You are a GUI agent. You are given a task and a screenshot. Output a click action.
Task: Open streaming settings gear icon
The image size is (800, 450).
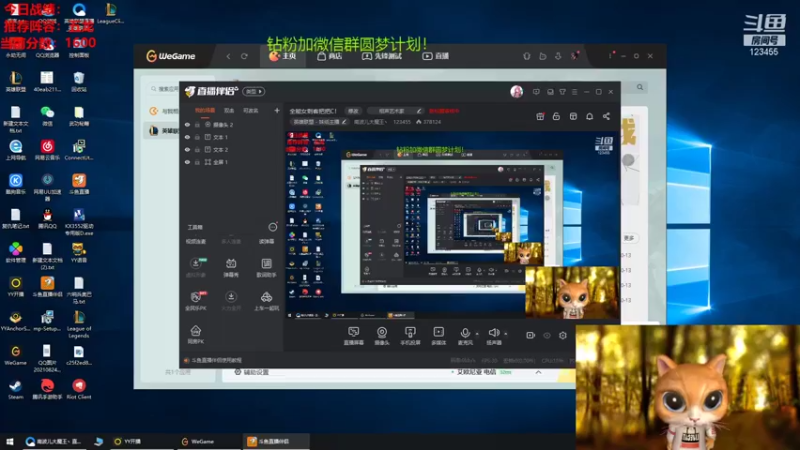(x=563, y=335)
